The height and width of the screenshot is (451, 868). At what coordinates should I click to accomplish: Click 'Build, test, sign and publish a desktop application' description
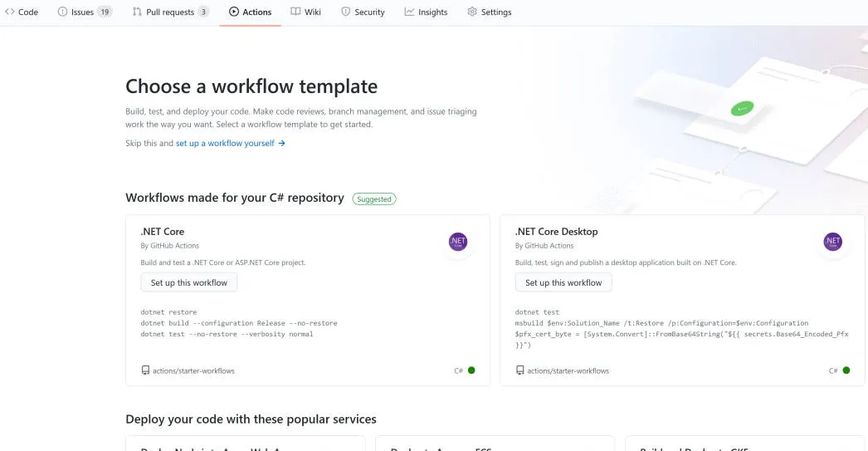pyautogui.click(x=626, y=262)
